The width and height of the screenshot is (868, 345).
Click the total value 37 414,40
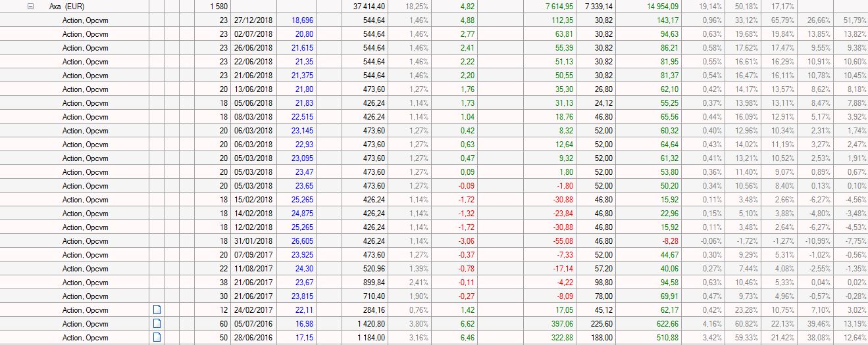pyautogui.click(x=369, y=6)
